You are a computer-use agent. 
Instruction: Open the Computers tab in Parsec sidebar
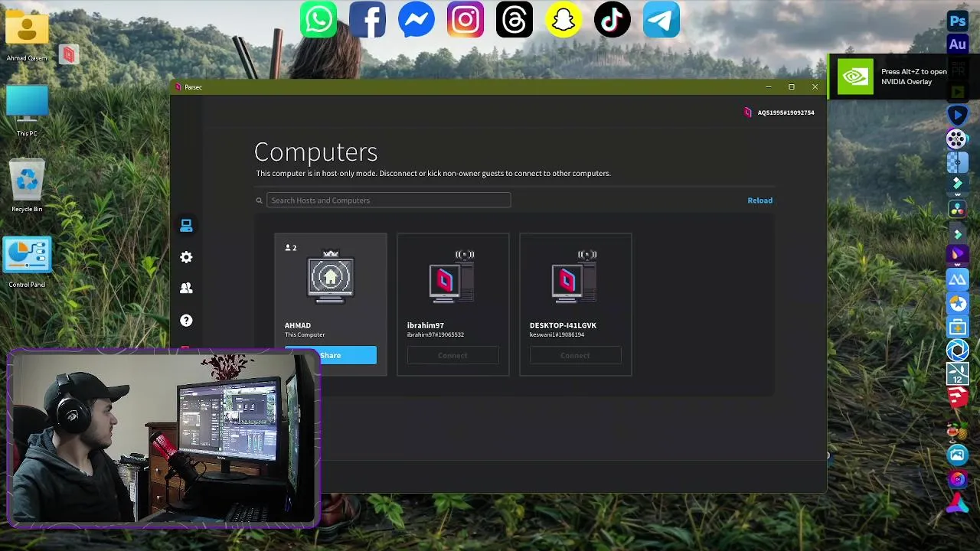186,225
